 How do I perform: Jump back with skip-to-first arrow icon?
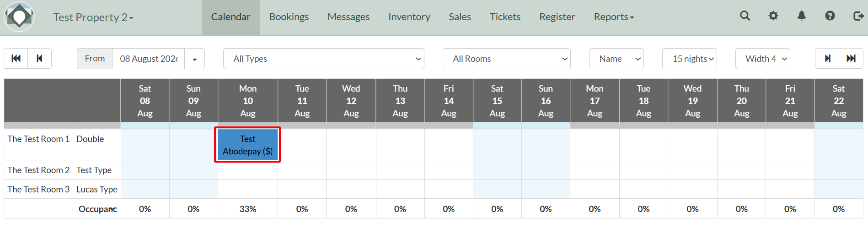(x=16, y=59)
